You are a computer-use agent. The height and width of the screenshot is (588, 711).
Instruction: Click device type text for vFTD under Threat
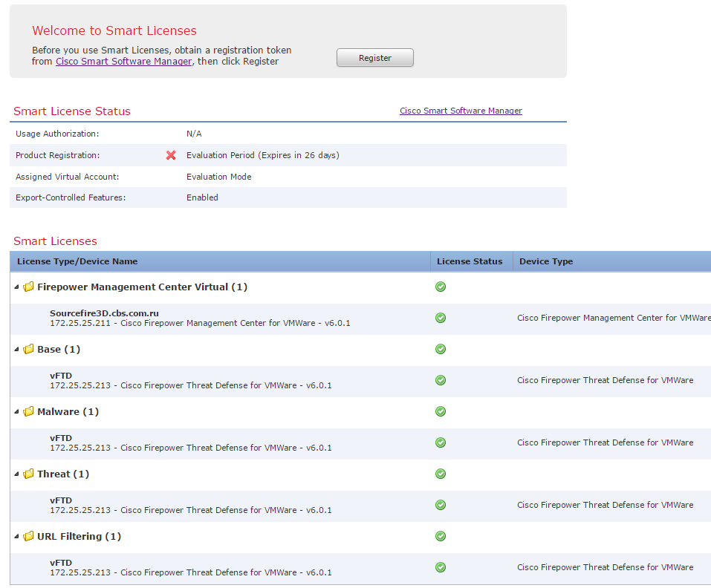[605, 505]
